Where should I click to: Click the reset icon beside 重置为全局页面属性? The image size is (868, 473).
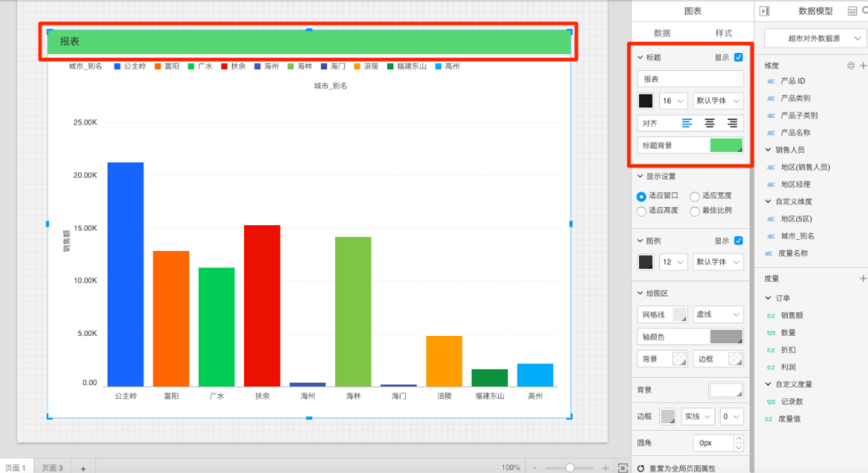(640, 468)
